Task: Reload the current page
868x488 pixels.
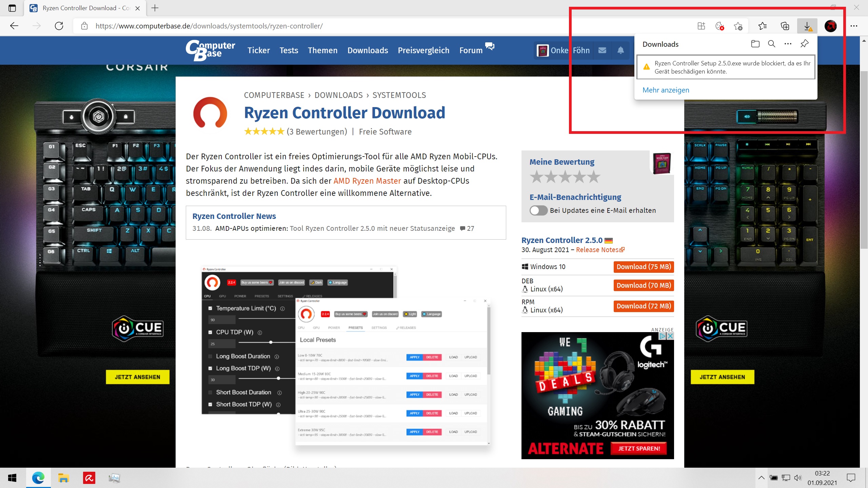Action: (x=59, y=26)
